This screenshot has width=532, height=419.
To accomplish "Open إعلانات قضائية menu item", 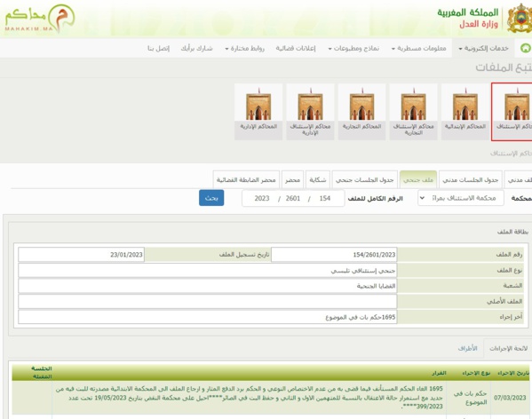I will (x=296, y=49).
